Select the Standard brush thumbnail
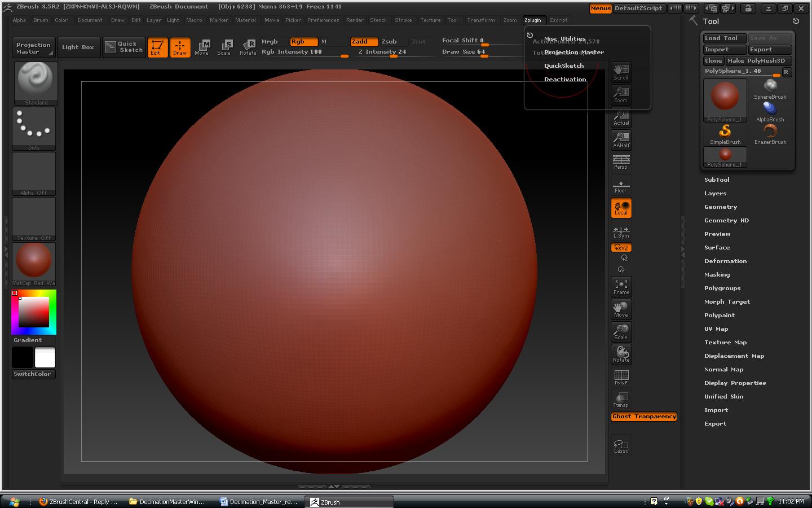 pos(35,83)
